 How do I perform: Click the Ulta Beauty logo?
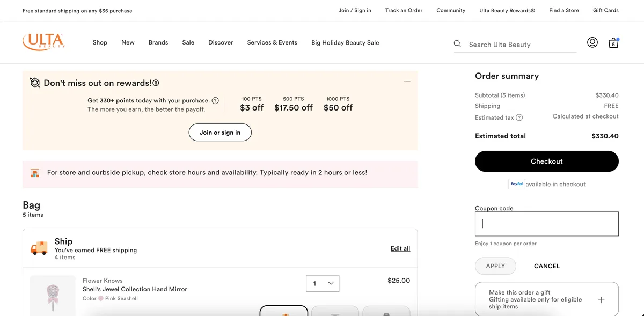tap(43, 42)
